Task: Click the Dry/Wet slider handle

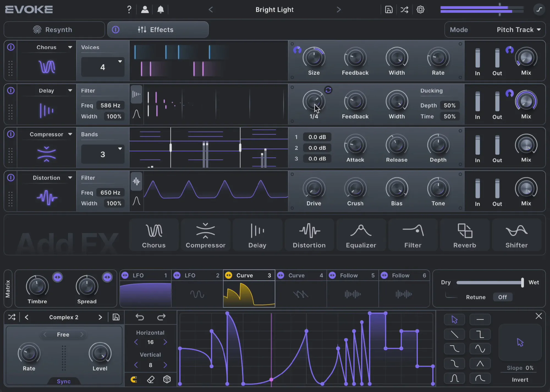Action: tap(522, 283)
